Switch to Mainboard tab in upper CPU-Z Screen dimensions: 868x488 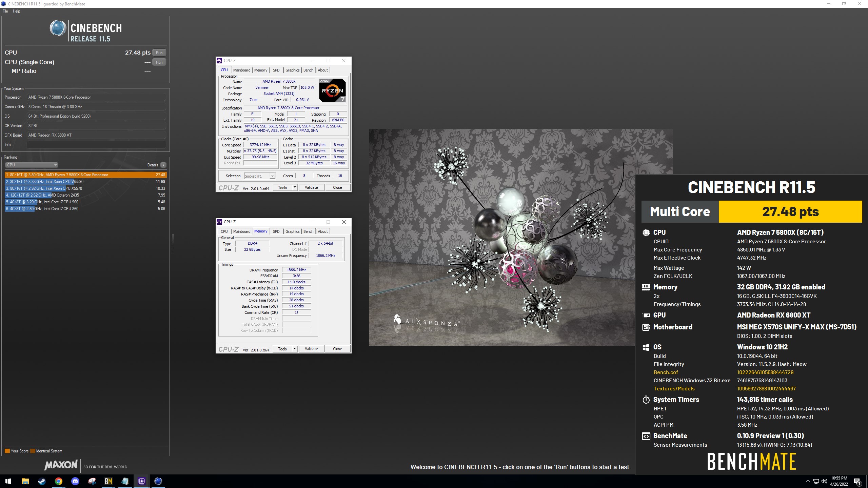point(242,70)
